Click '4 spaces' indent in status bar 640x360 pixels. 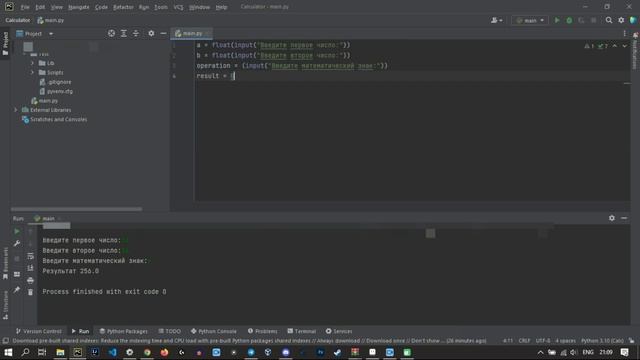565,340
